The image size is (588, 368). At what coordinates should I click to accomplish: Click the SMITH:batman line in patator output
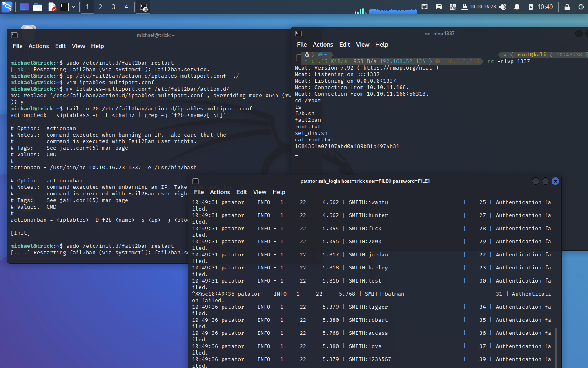[371, 297]
